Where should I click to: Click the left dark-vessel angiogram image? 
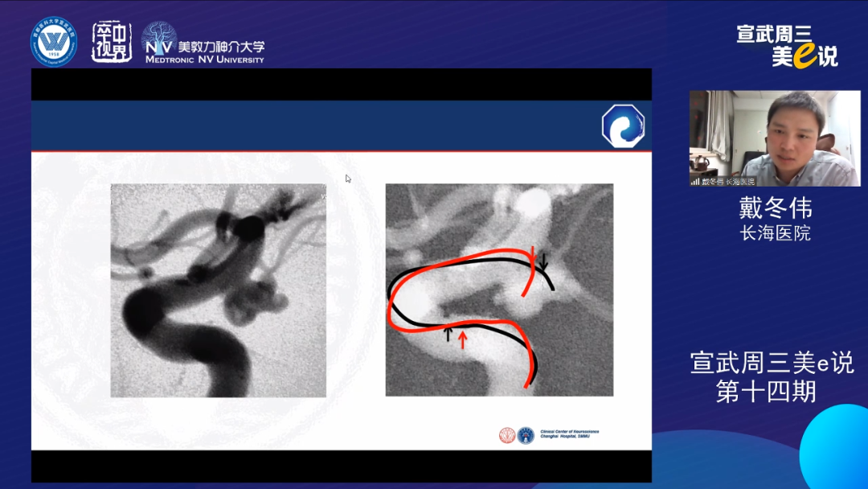[x=218, y=290]
